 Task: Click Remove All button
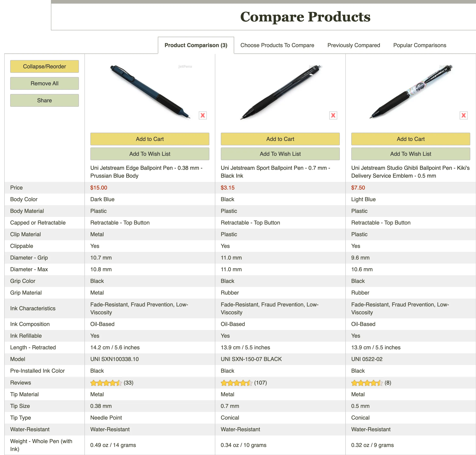pos(44,83)
